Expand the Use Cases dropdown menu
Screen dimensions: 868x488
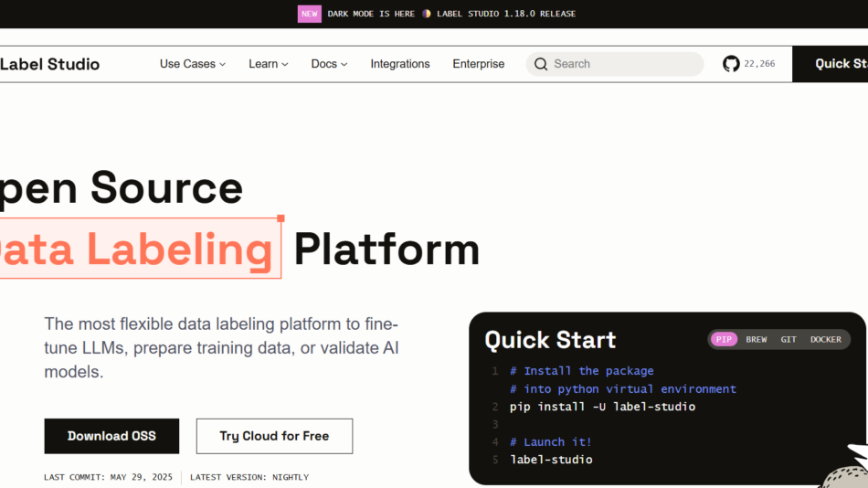pos(192,64)
